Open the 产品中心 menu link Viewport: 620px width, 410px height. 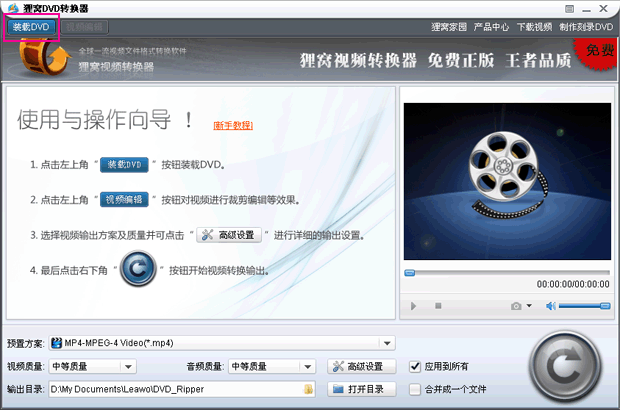(491, 27)
